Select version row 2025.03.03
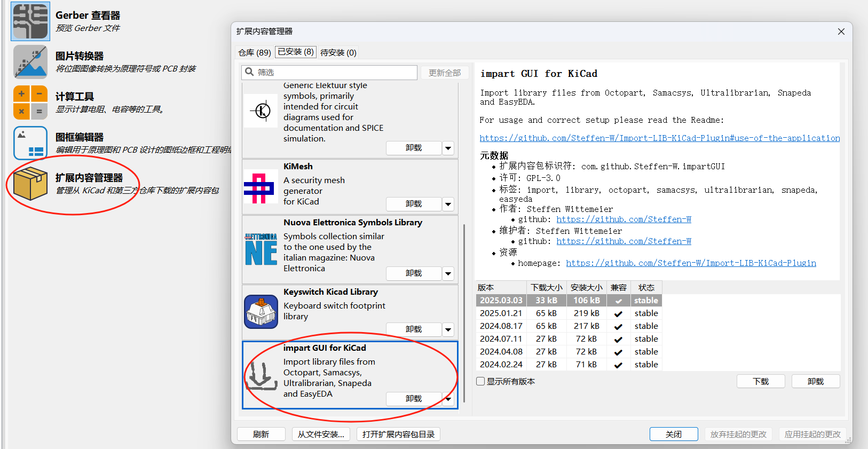Viewport: 868px width, 449px height. (569, 301)
